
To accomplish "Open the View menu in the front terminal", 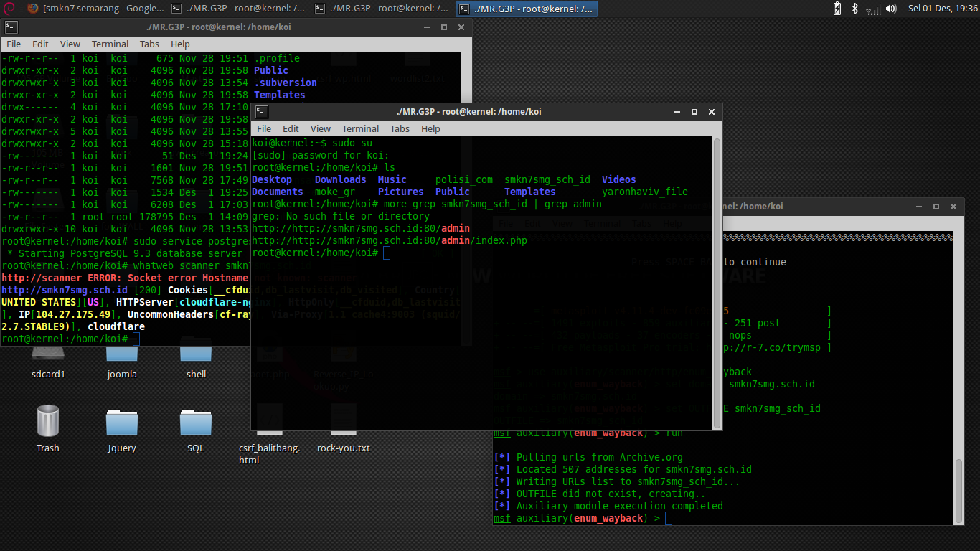I will click(320, 129).
